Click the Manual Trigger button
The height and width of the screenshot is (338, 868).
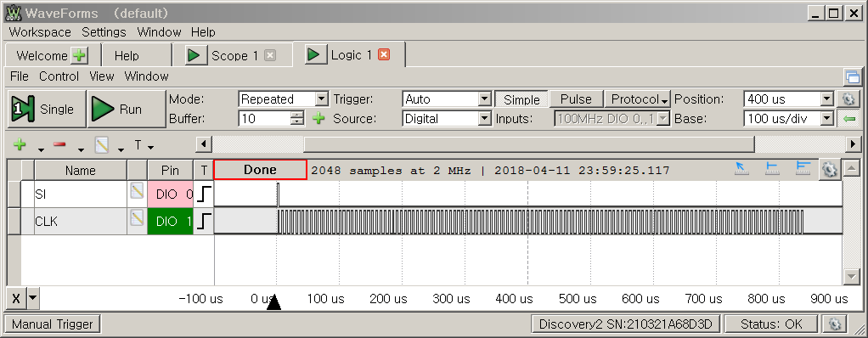pyautogui.click(x=53, y=324)
